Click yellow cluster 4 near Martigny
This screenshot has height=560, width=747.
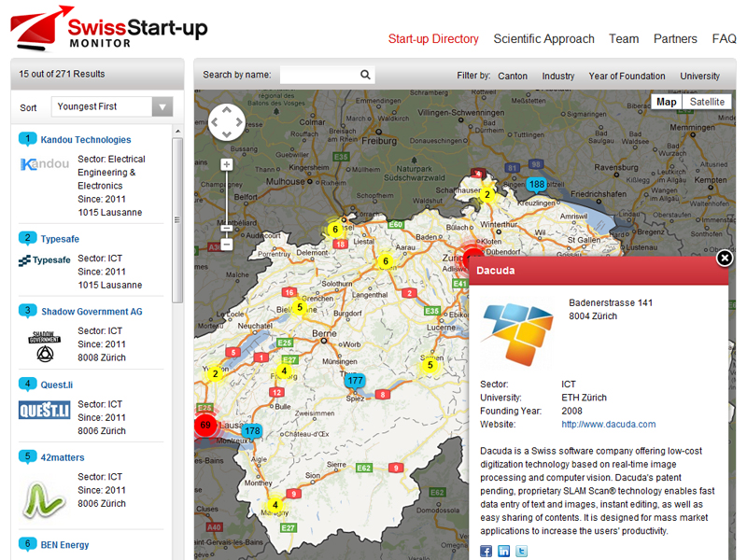coord(275,505)
